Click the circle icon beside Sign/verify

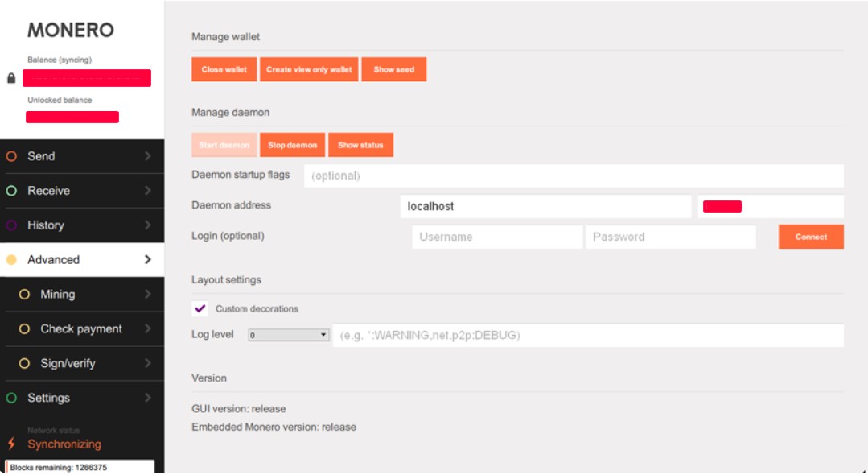[x=24, y=364]
